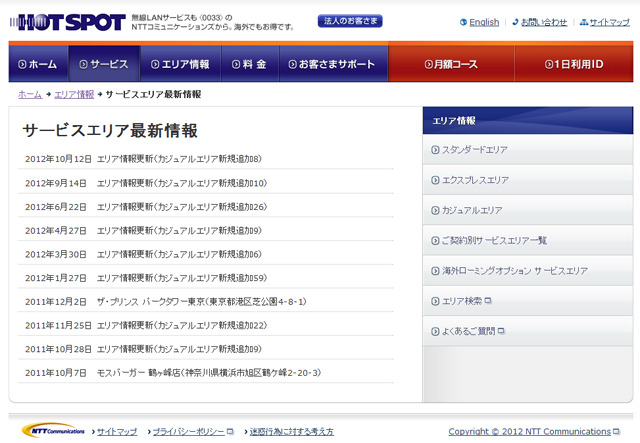The image size is (640, 443).
Task: Click external link icon next to エリア検索
Action: pyautogui.click(x=488, y=301)
